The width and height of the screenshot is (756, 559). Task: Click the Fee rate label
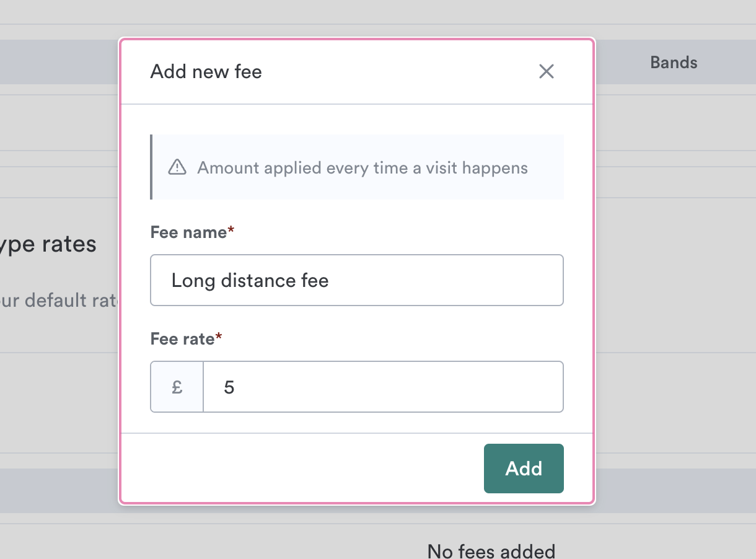(182, 339)
